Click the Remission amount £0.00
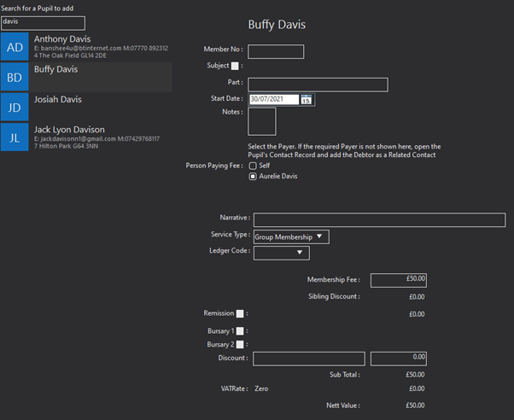 pyautogui.click(x=417, y=314)
